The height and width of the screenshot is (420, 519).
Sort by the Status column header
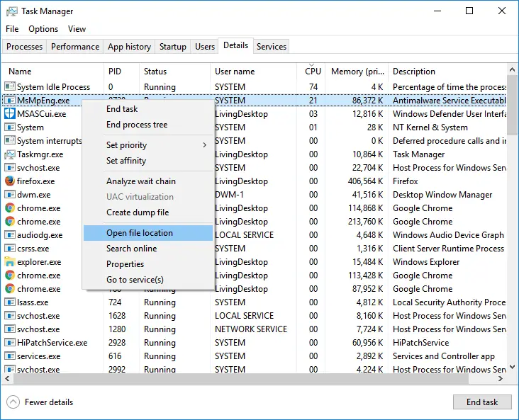(174, 72)
